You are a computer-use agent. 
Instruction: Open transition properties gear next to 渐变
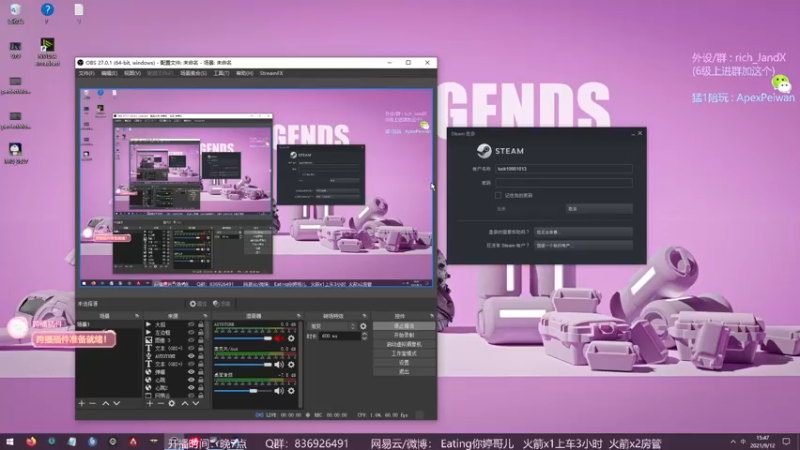click(x=363, y=326)
